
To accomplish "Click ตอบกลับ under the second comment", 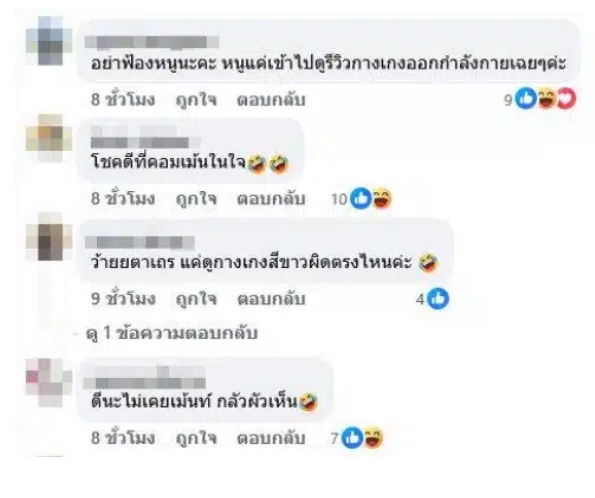I will pos(271,199).
